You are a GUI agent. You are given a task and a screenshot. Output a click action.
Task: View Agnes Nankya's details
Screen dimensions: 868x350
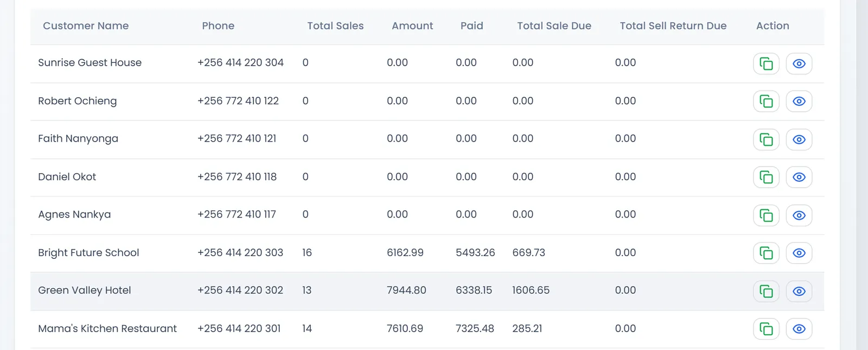point(799,215)
